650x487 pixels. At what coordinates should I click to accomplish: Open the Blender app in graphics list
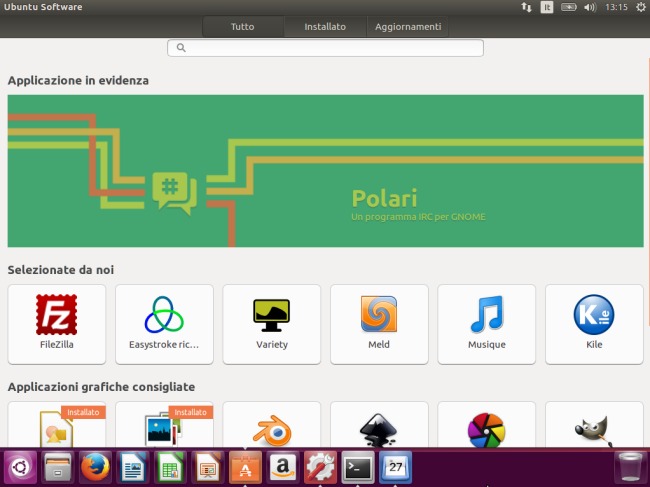pyautogui.click(x=272, y=424)
